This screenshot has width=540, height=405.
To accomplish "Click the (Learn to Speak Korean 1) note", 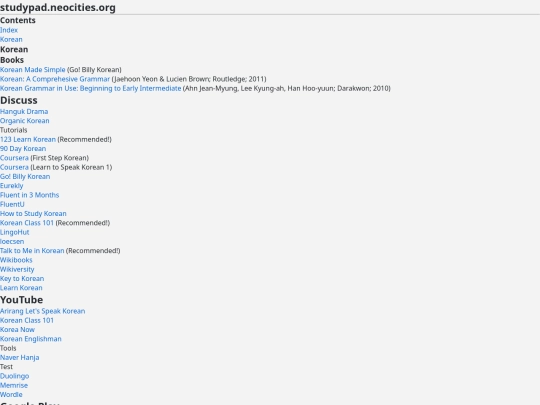I will click(x=71, y=167).
